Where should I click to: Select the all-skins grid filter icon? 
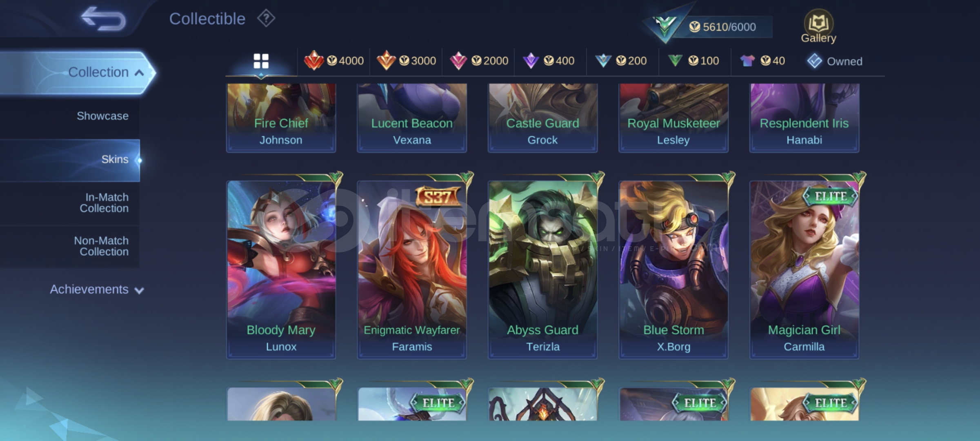tap(261, 61)
